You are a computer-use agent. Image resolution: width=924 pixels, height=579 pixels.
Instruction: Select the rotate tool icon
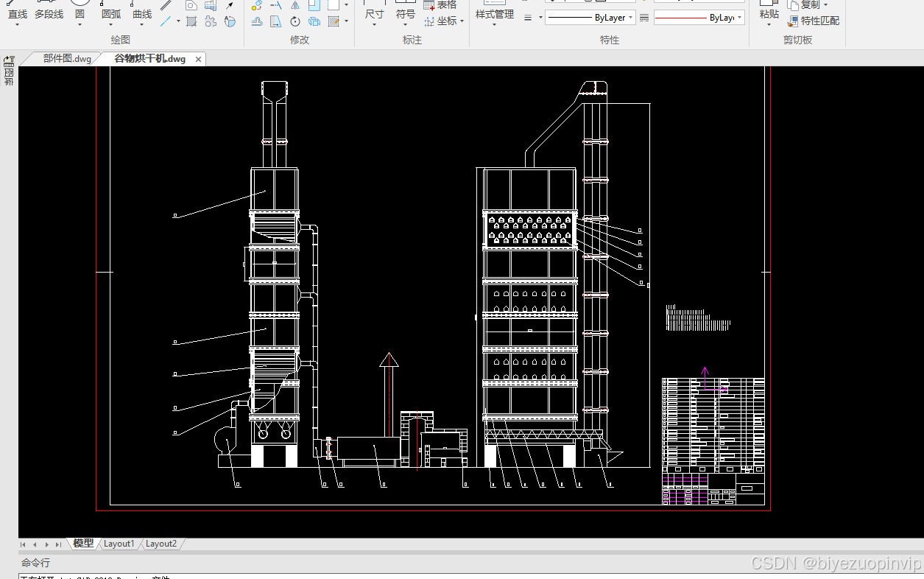[x=295, y=21]
